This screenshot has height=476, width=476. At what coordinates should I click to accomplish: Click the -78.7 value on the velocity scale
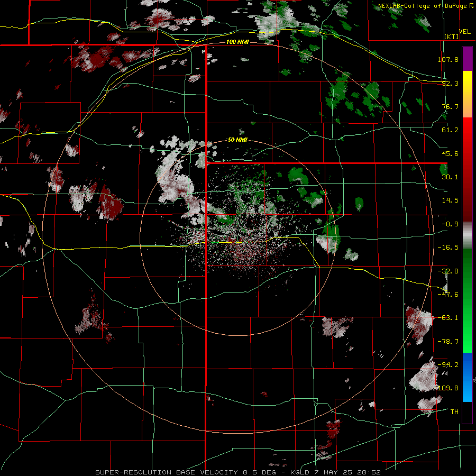click(x=448, y=342)
